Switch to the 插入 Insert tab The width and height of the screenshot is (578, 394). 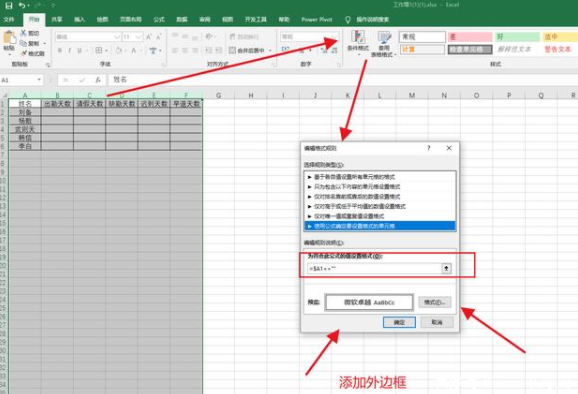79,20
